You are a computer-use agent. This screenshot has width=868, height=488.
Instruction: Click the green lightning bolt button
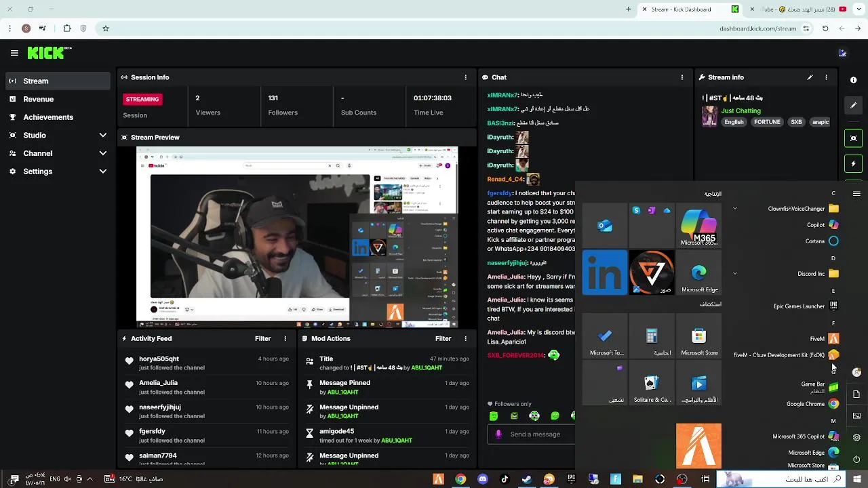tap(853, 164)
